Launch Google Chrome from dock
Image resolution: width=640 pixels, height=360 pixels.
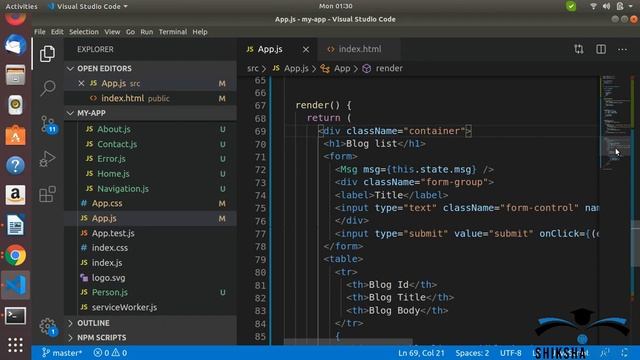click(x=15, y=256)
